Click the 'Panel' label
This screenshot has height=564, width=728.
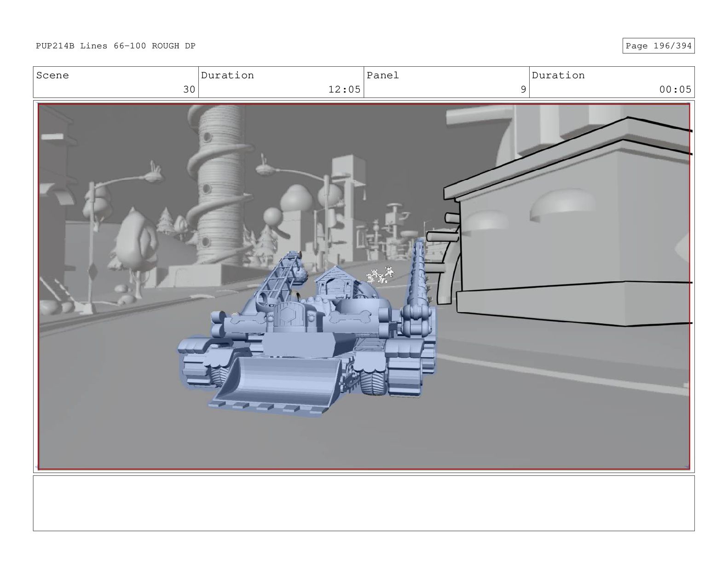point(383,75)
